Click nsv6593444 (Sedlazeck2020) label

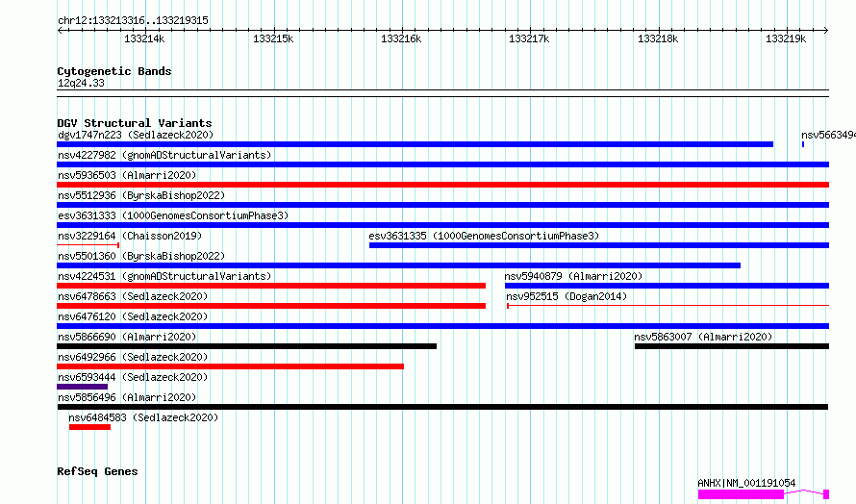click(x=133, y=377)
